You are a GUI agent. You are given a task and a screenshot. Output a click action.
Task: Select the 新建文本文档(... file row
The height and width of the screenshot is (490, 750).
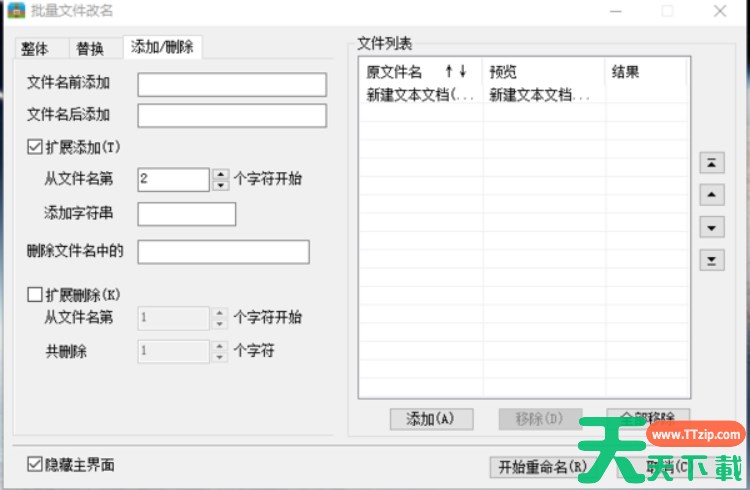[524, 95]
